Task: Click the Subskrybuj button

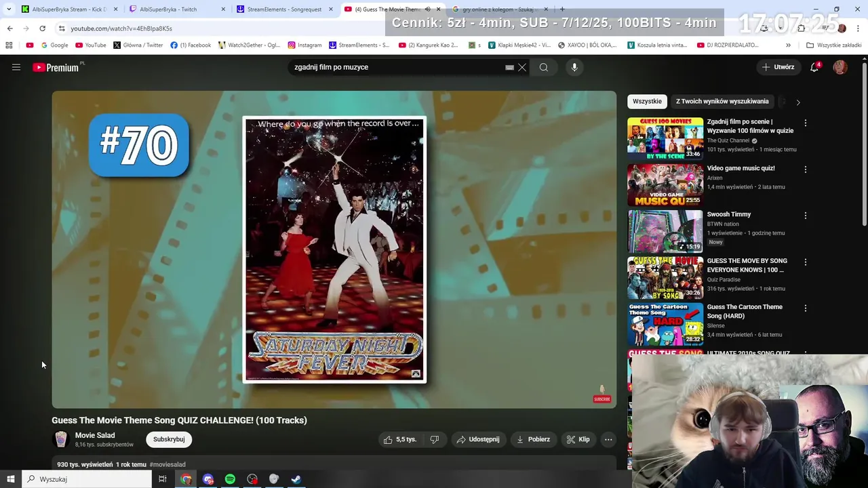Action: (x=169, y=439)
